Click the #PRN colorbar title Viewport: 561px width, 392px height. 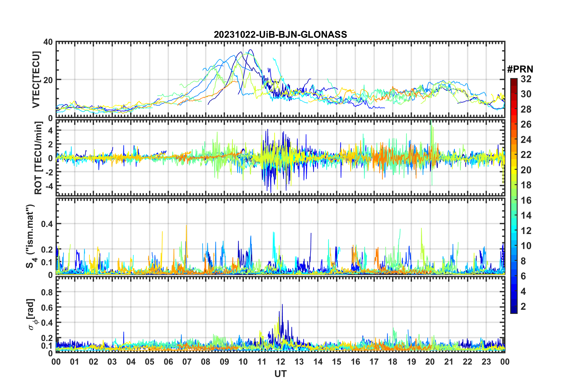tap(520, 69)
